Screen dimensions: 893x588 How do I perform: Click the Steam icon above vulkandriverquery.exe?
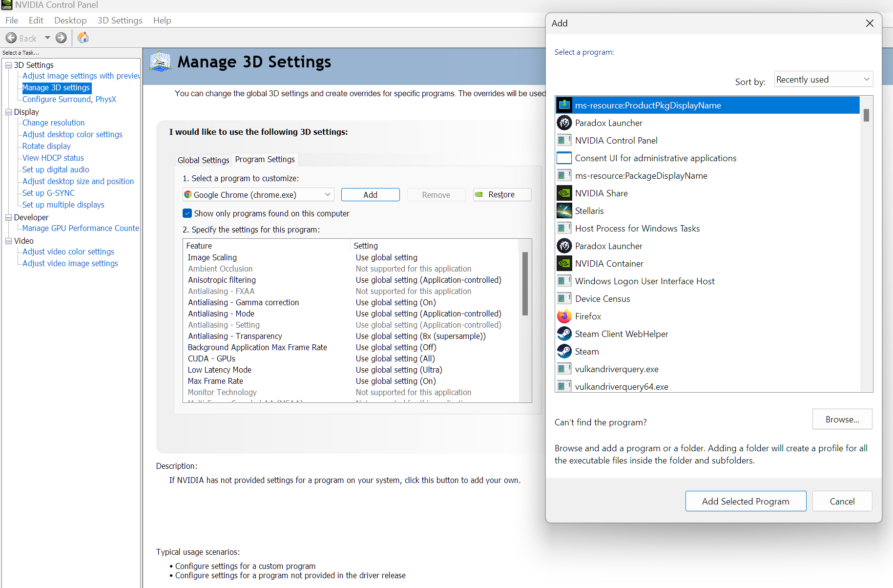click(x=564, y=351)
